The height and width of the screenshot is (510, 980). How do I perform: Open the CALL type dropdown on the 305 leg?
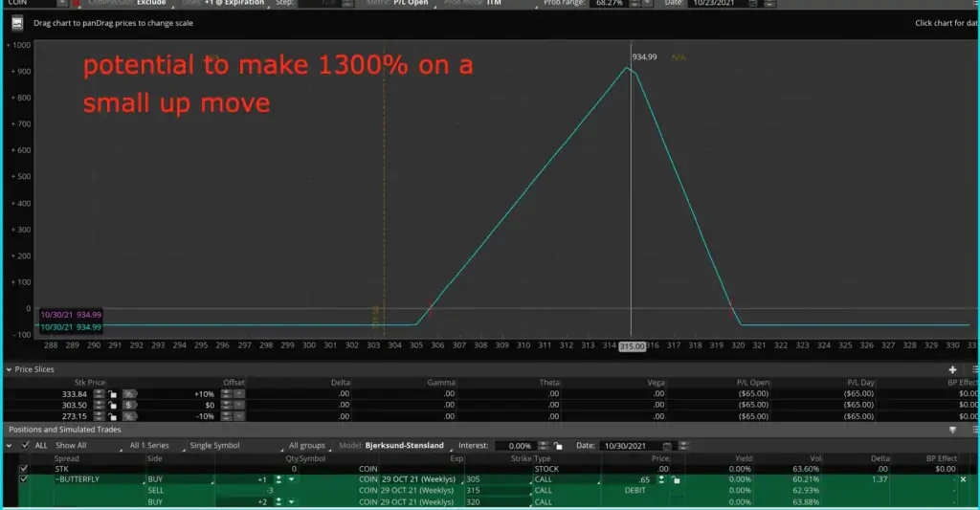(x=567, y=479)
